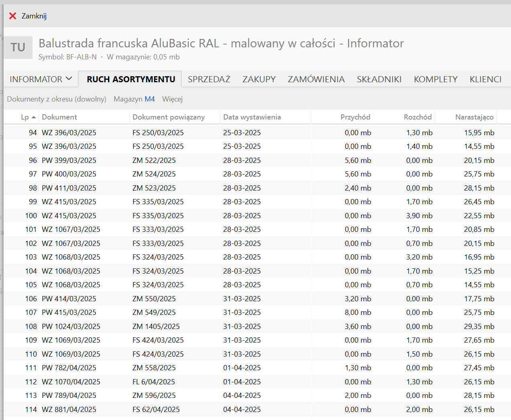Open the SKŁADNIKI tab

point(379,79)
